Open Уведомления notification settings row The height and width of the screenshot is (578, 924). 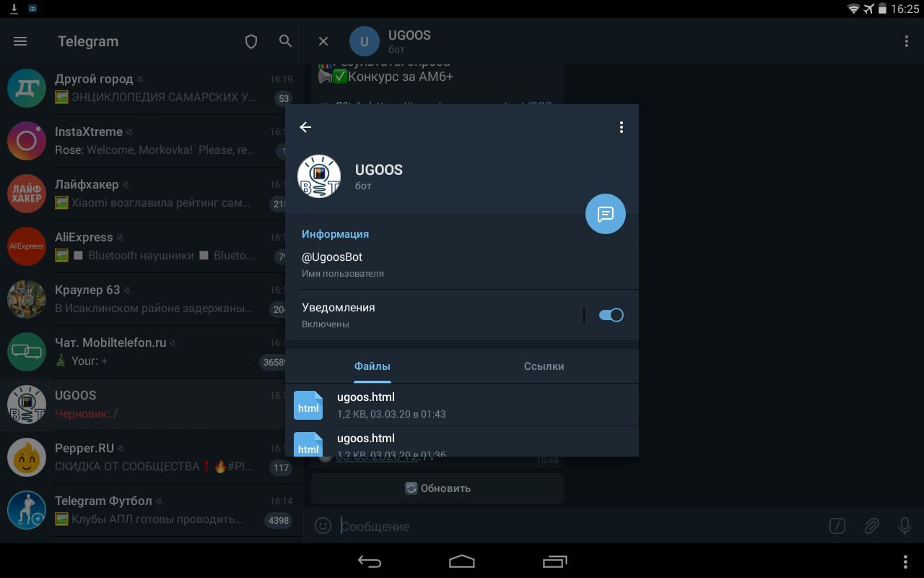click(x=462, y=315)
